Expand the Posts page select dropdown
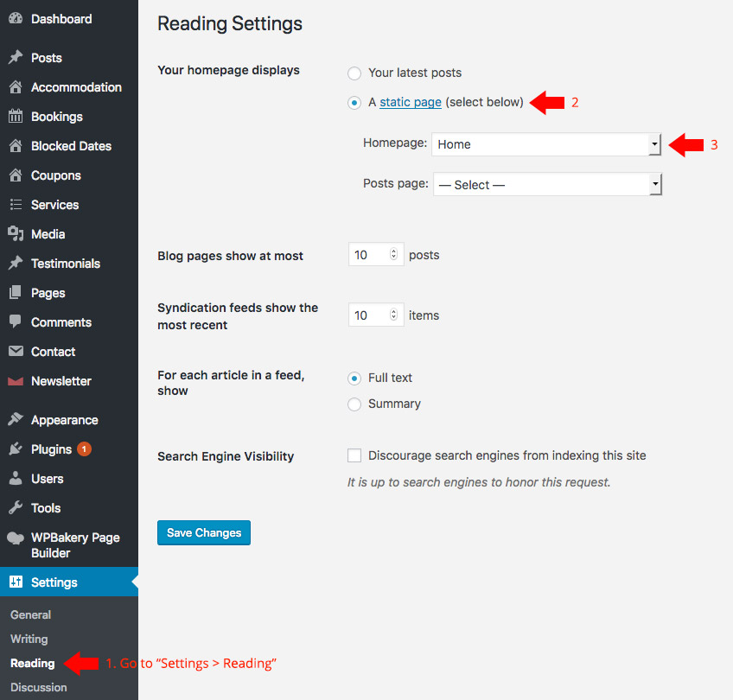This screenshot has height=700, width=733. coord(547,185)
